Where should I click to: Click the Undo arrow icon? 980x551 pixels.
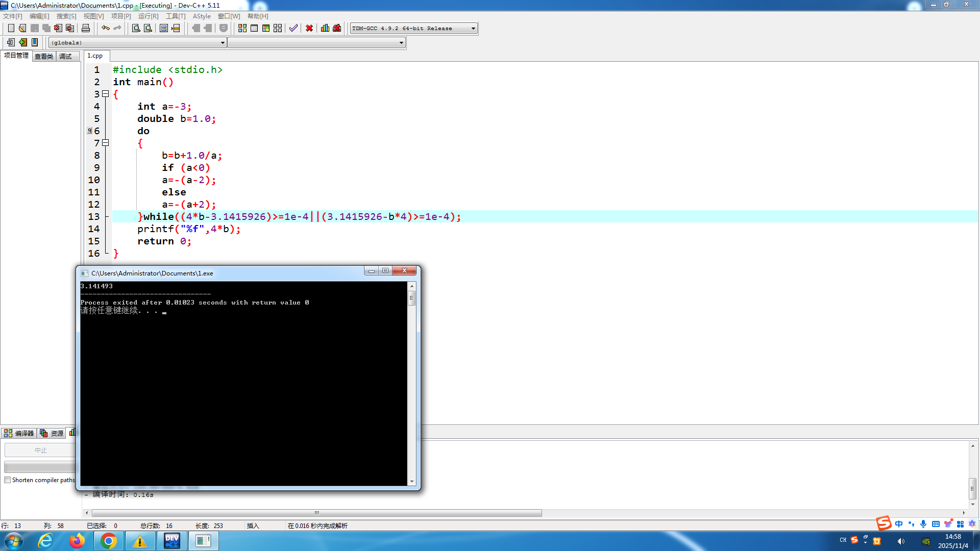pyautogui.click(x=105, y=28)
